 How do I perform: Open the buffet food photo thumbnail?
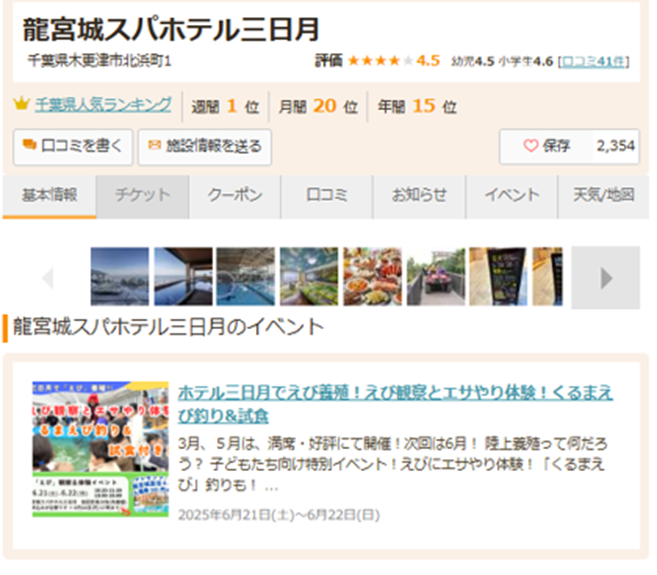(371, 276)
